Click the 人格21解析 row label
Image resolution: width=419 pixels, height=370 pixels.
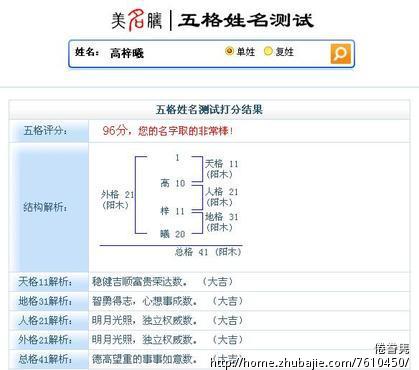(x=45, y=321)
